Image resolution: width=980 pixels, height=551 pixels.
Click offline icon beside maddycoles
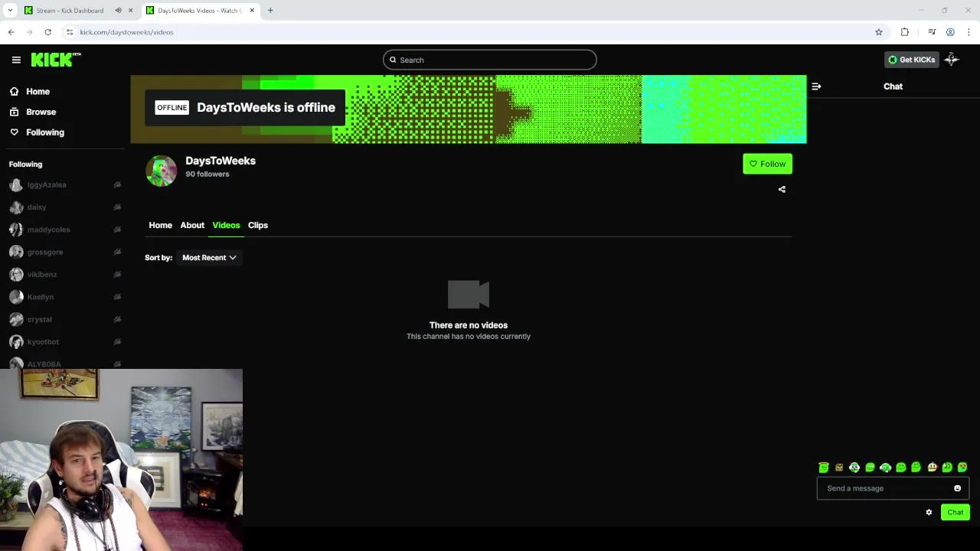(117, 230)
